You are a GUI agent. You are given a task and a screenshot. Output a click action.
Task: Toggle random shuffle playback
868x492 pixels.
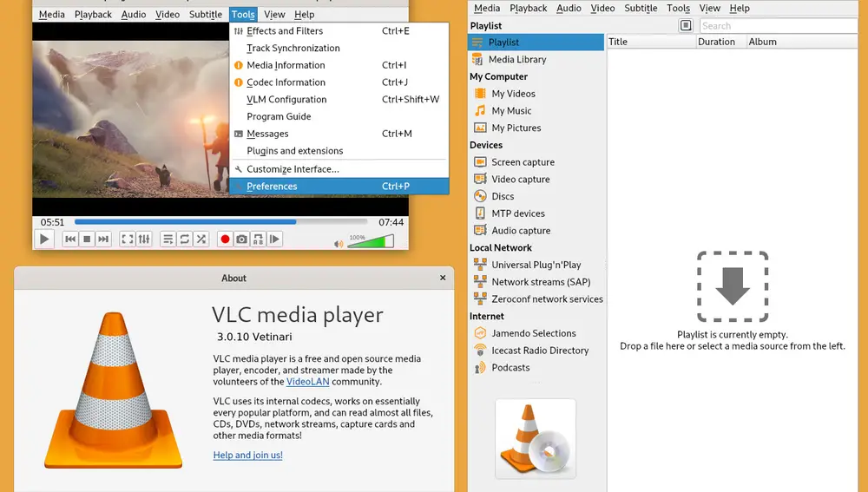coord(201,239)
